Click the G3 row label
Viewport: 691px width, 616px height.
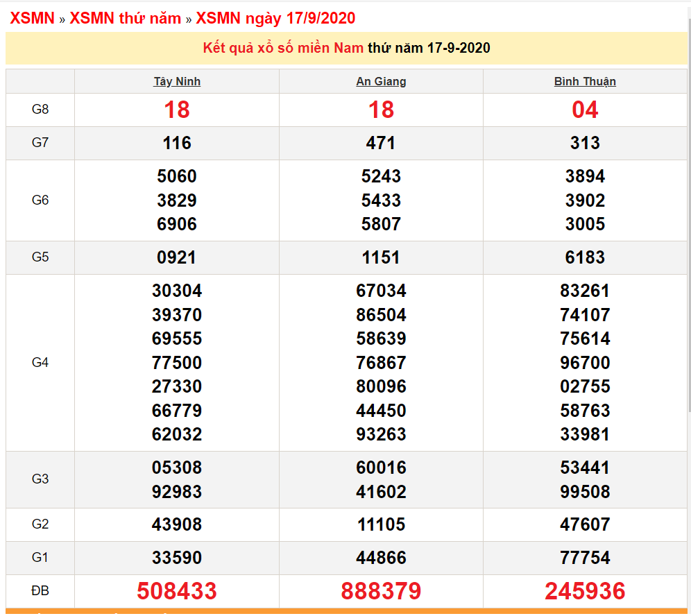coord(40,479)
